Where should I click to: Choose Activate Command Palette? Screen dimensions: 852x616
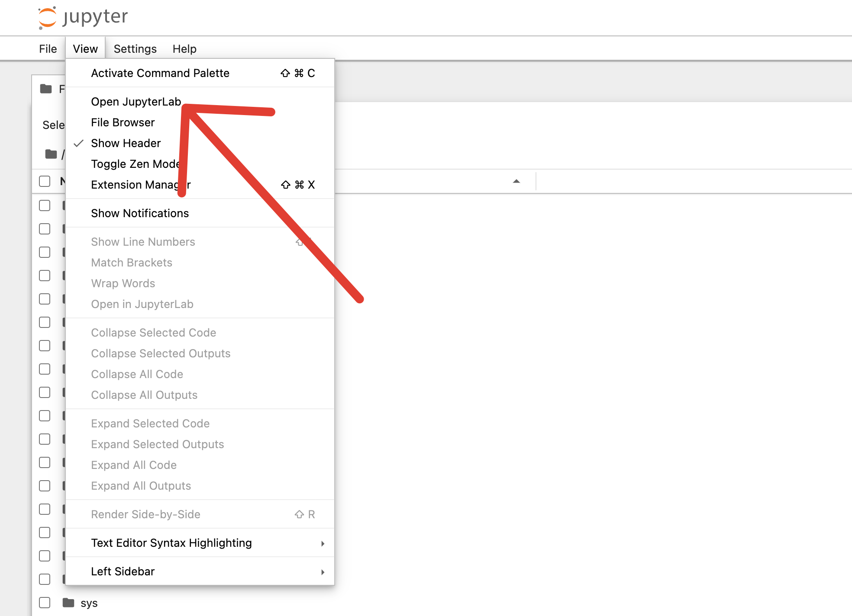point(160,73)
